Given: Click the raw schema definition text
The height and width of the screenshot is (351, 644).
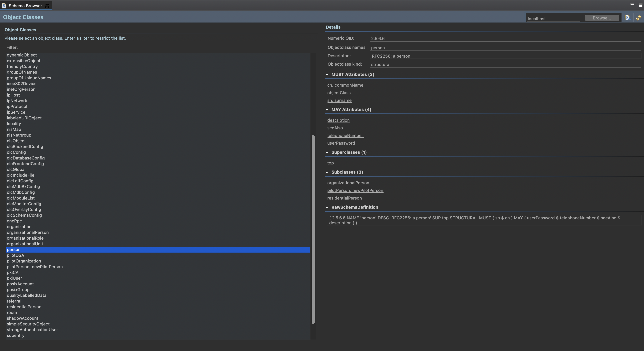Looking at the screenshot, I should 484,220.
